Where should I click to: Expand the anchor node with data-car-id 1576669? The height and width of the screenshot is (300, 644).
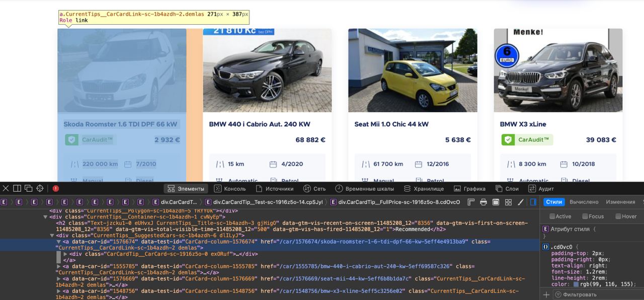click(58, 278)
